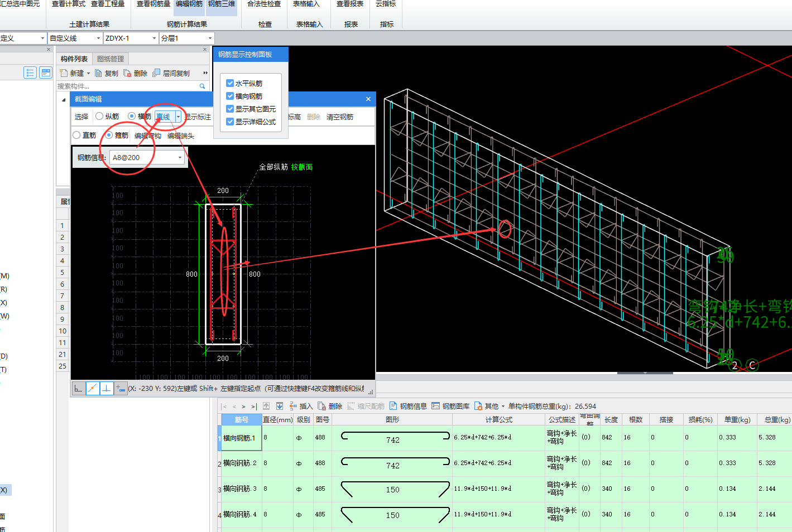Click the 插入 insert row icon

click(x=293, y=406)
